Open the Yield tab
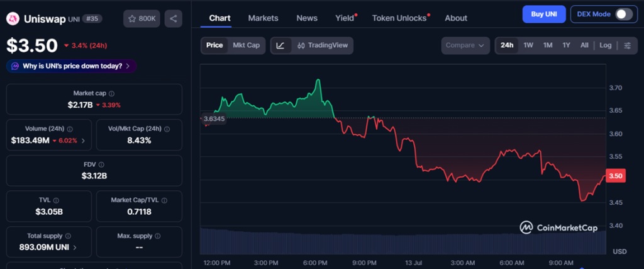 pyautogui.click(x=345, y=18)
